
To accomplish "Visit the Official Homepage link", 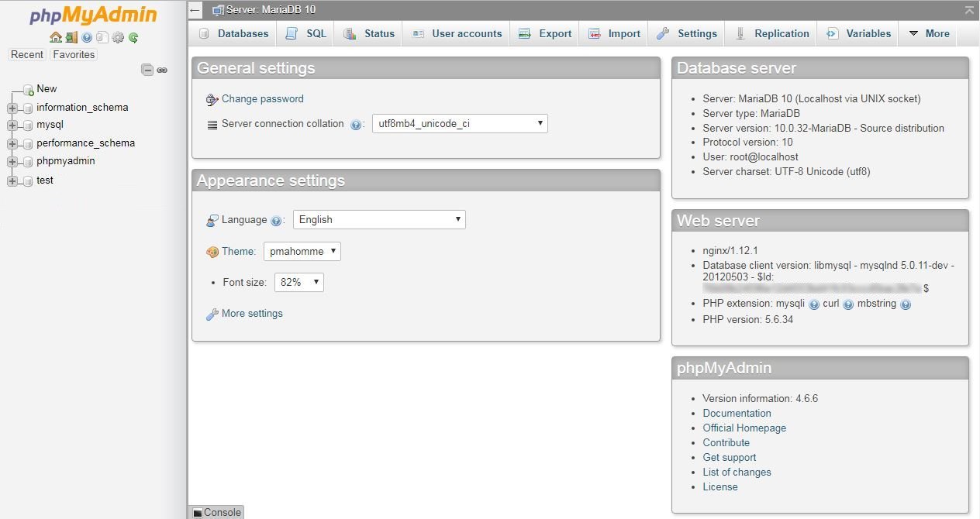I will tap(744, 428).
